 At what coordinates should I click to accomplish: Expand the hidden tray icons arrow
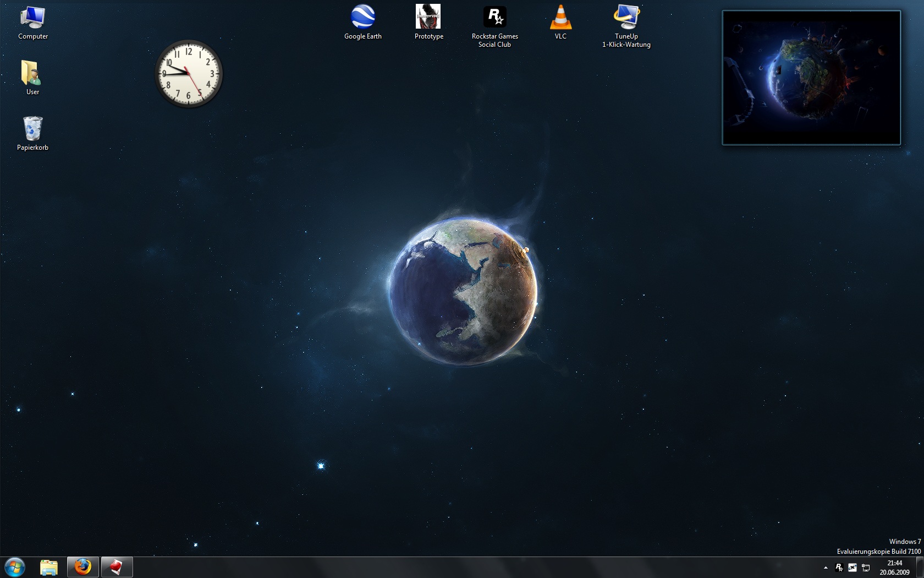pyautogui.click(x=826, y=568)
